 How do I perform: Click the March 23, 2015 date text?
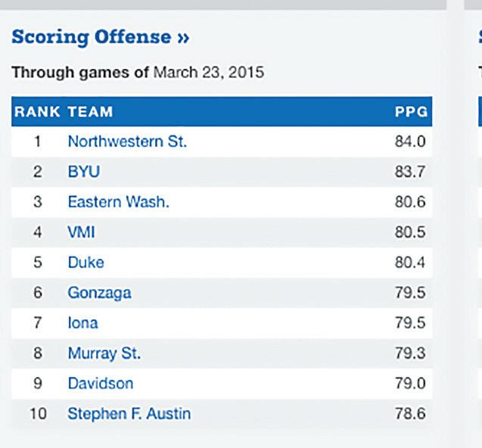pos(209,73)
